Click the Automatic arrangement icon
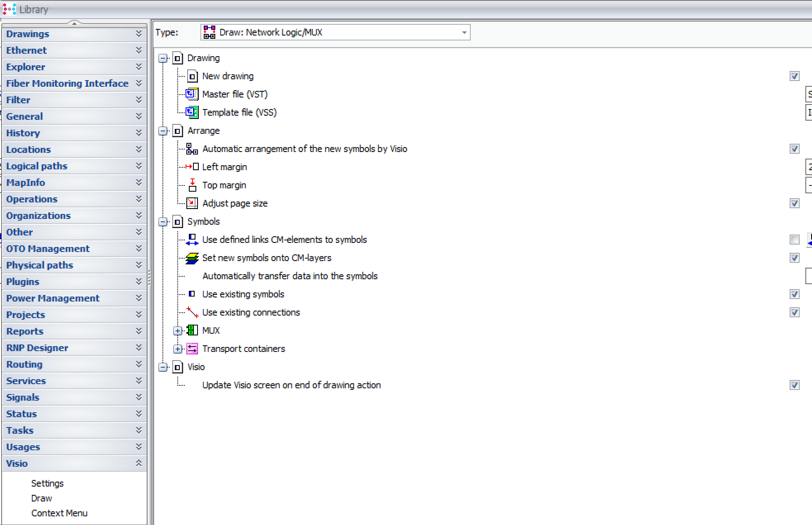812x525 pixels. click(x=192, y=149)
